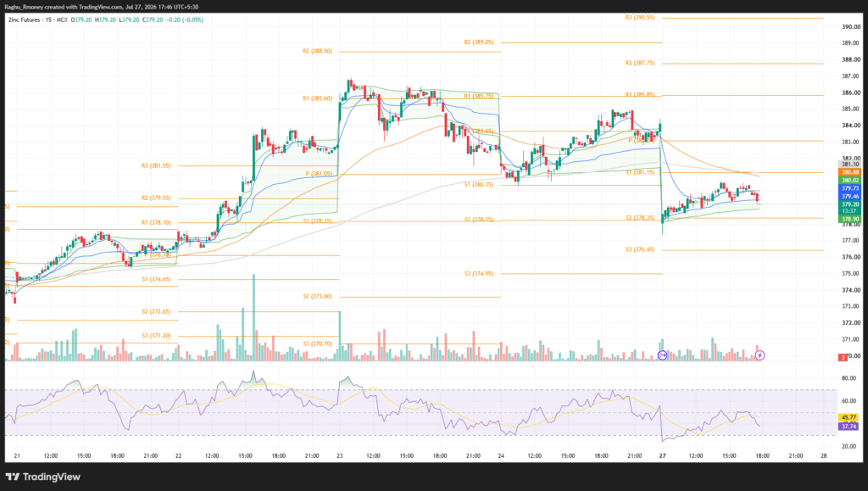This screenshot has height=491, width=868.
Task: Select the 'S1 (374.65)' pivot label
Action: [156, 280]
